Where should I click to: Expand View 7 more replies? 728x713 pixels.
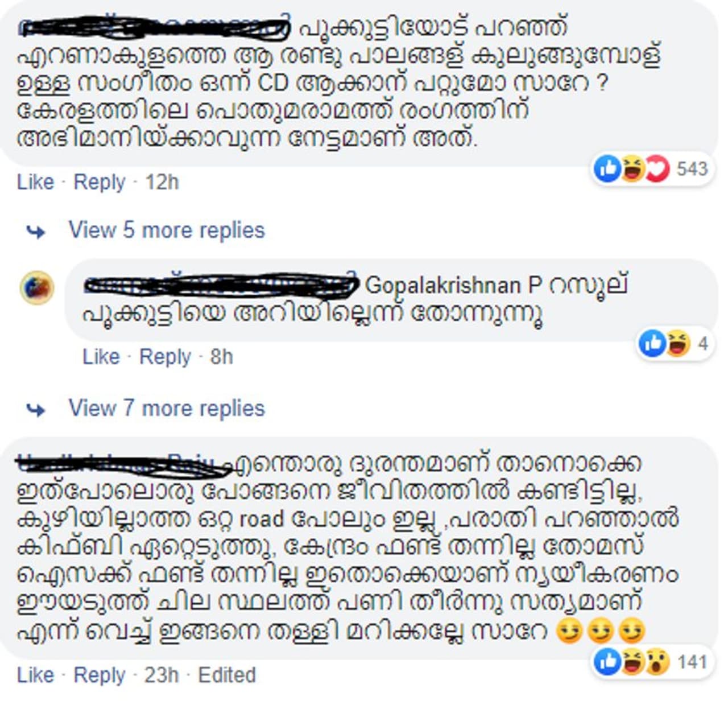click(167, 408)
